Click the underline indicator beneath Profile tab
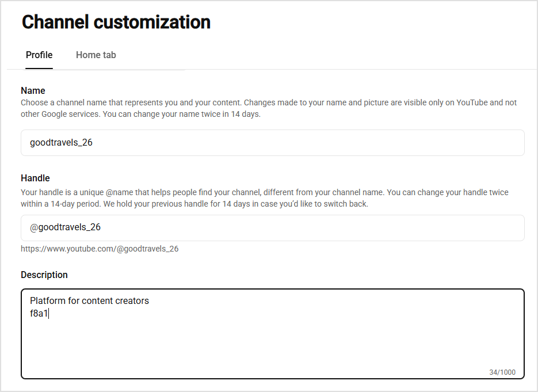Viewport: 538px width, 392px height. pos(39,68)
